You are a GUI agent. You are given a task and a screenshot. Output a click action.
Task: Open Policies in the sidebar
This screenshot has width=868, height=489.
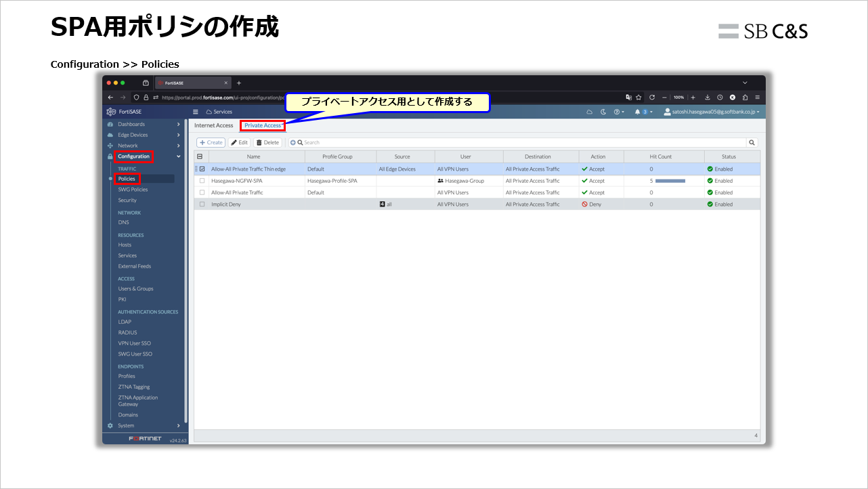(x=127, y=179)
